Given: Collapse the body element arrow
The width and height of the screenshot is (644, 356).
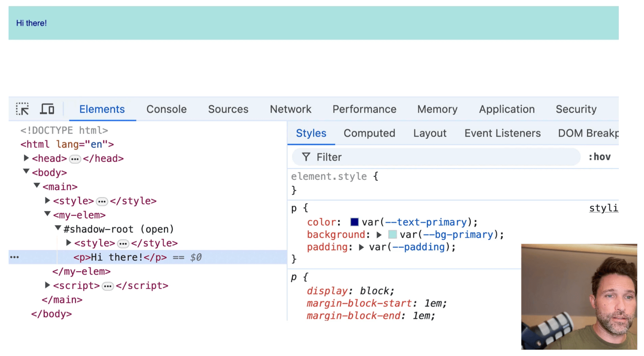Looking at the screenshot, I should tap(26, 172).
